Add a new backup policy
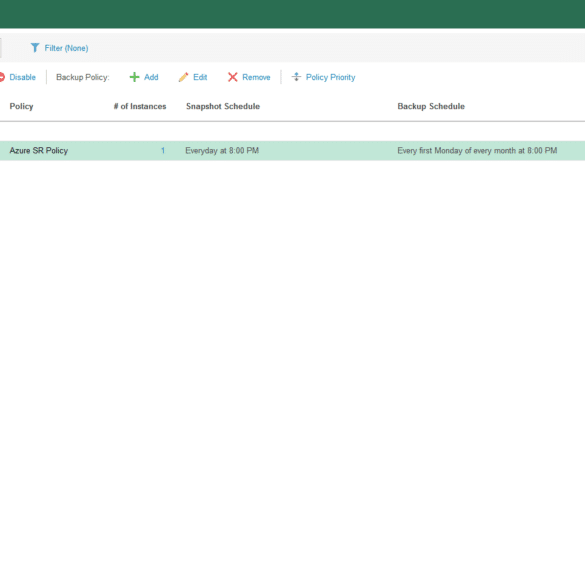The height and width of the screenshot is (585, 585). click(x=151, y=77)
